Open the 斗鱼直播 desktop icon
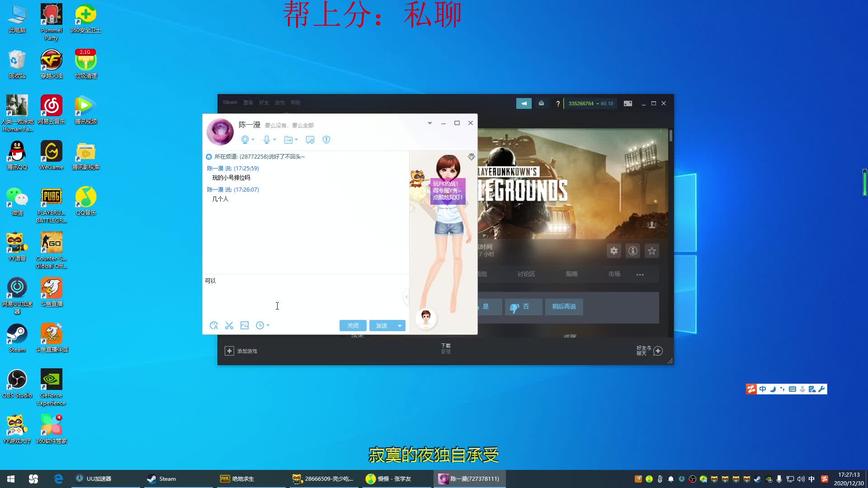868x488 pixels. (52, 292)
